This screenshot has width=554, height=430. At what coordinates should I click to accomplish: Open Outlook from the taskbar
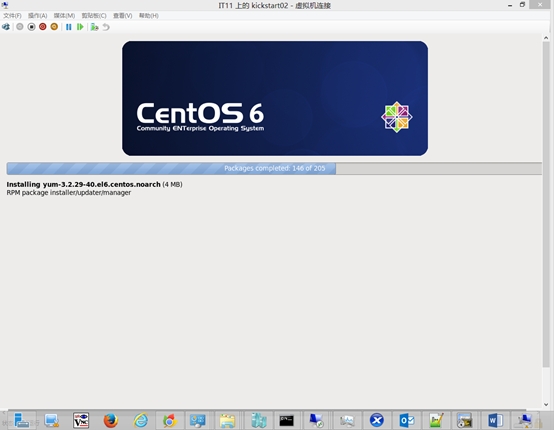[x=407, y=420]
